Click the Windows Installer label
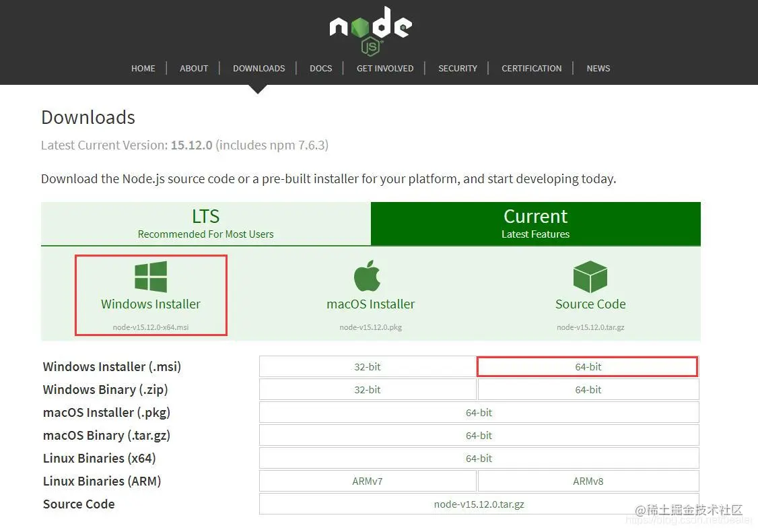Image resolution: width=758 pixels, height=532 pixels. point(151,304)
